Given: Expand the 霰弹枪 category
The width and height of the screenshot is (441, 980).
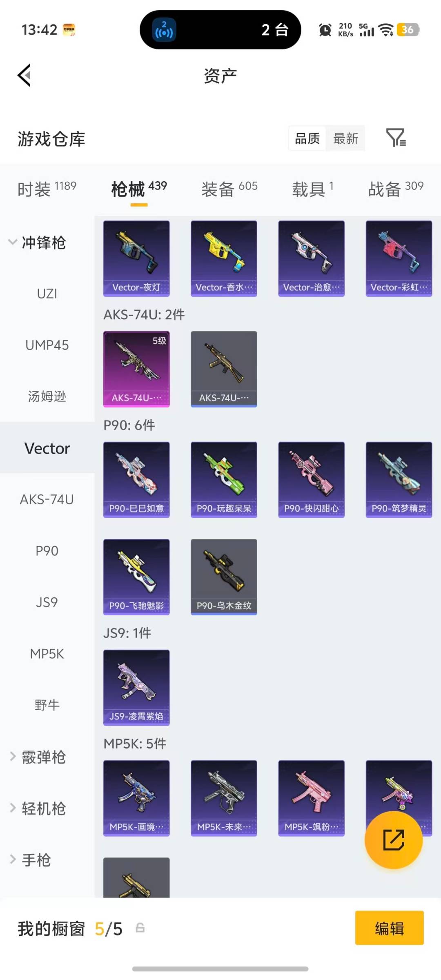Looking at the screenshot, I should pos(38,757).
